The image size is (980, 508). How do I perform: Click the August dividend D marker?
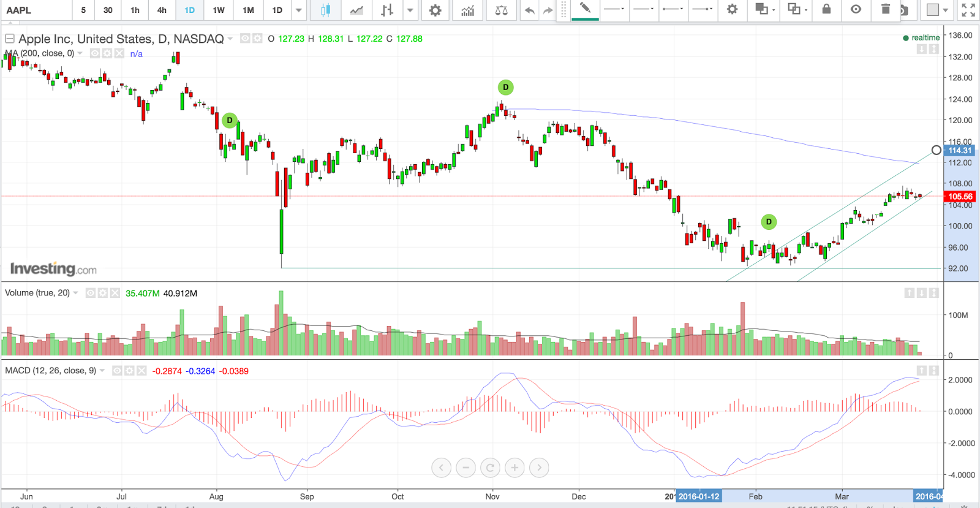click(230, 120)
